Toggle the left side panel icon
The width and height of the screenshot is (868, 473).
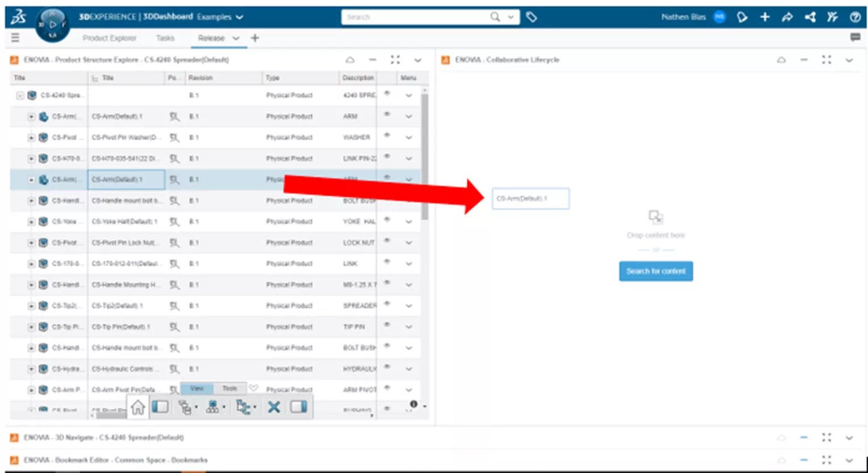point(160,407)
